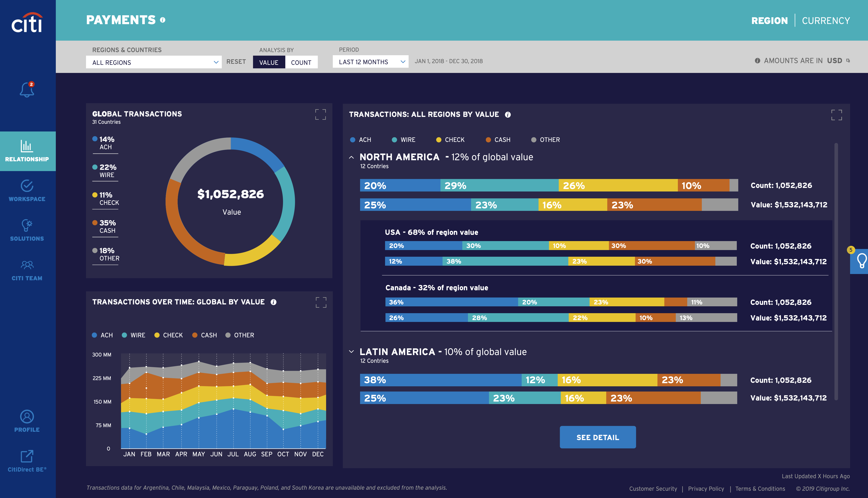The width and height of the screenshot is (868, 498).
Task: Switch analysis to COUNT
Action: pos(301,62)
